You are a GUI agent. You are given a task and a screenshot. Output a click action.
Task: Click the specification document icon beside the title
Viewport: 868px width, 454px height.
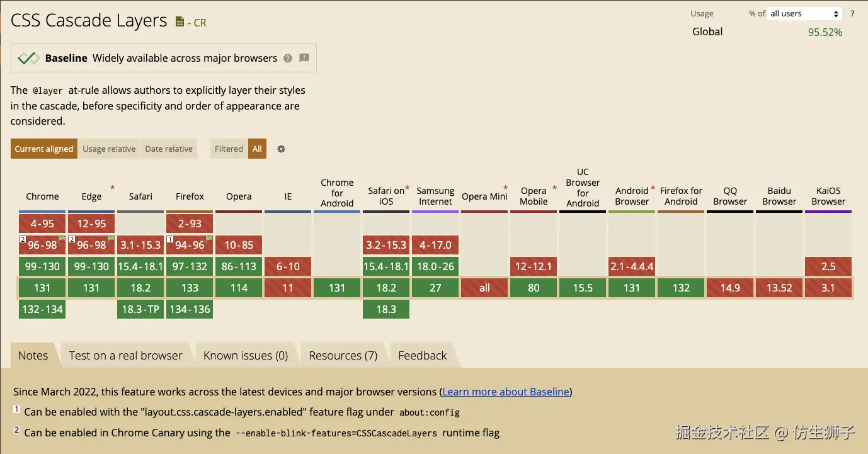pyautogui.click(x=180, y=20)
